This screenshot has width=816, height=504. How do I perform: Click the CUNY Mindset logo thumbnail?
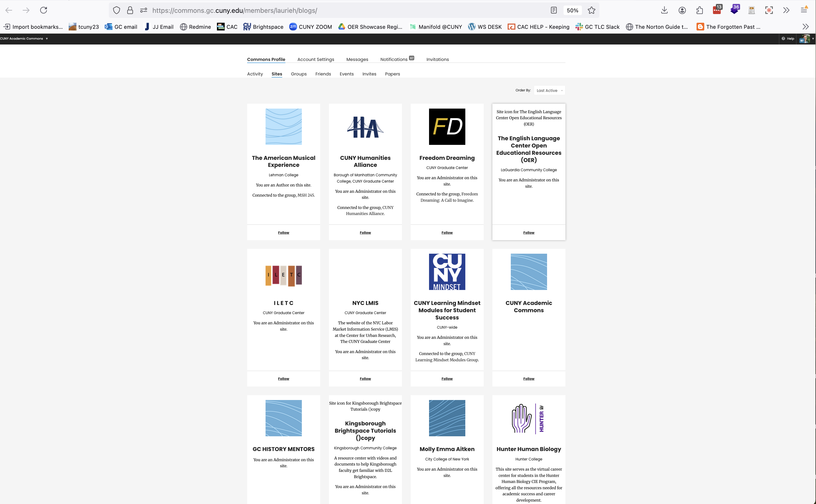(447, 272)
